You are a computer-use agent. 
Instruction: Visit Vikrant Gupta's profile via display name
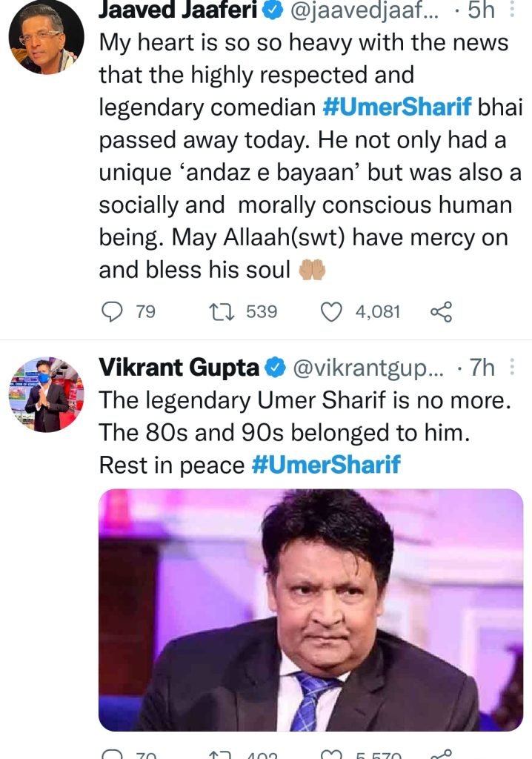click(x=180, y=366)
